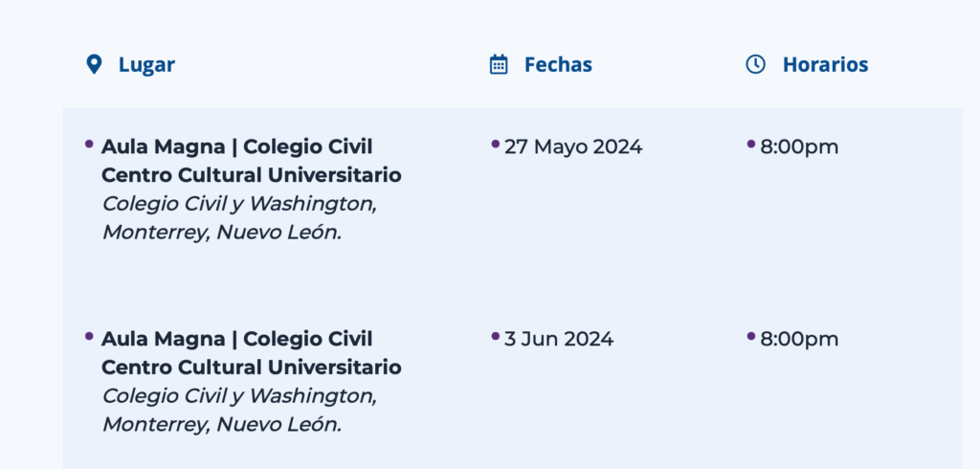This screenshot has width=980, height=469.
Task: Click the first 8:00pm time entry
Action: coord(799,147)
